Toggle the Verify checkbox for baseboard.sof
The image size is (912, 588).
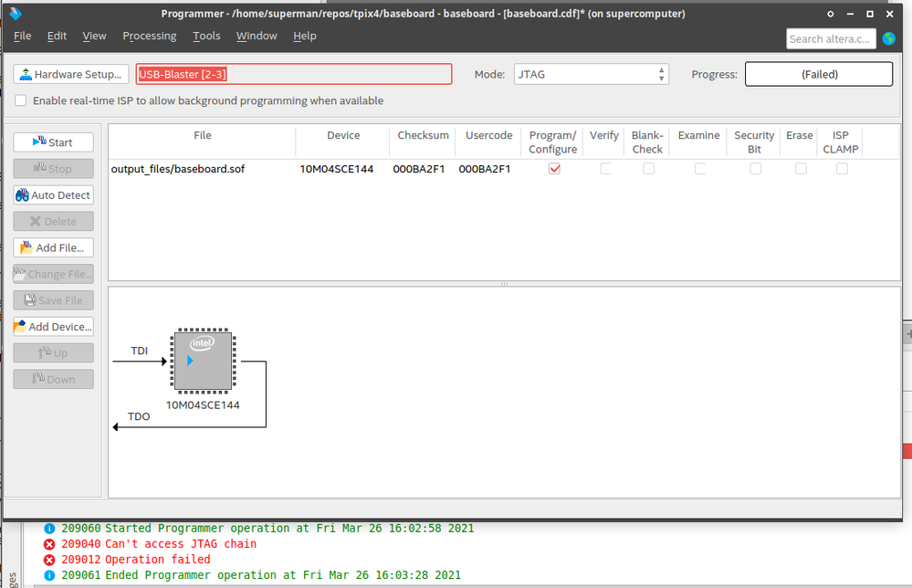pos(604,169)
